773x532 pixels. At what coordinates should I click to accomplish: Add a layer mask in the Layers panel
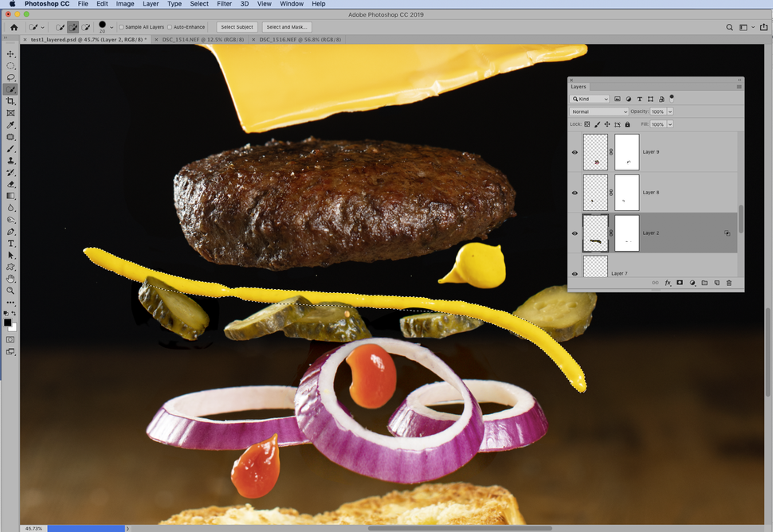pos(680,283)
